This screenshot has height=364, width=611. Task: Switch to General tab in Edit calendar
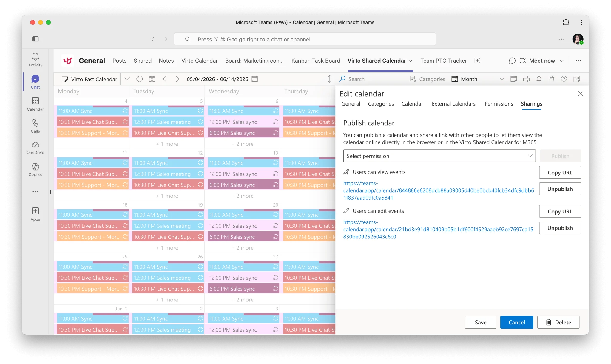[351, 104]
